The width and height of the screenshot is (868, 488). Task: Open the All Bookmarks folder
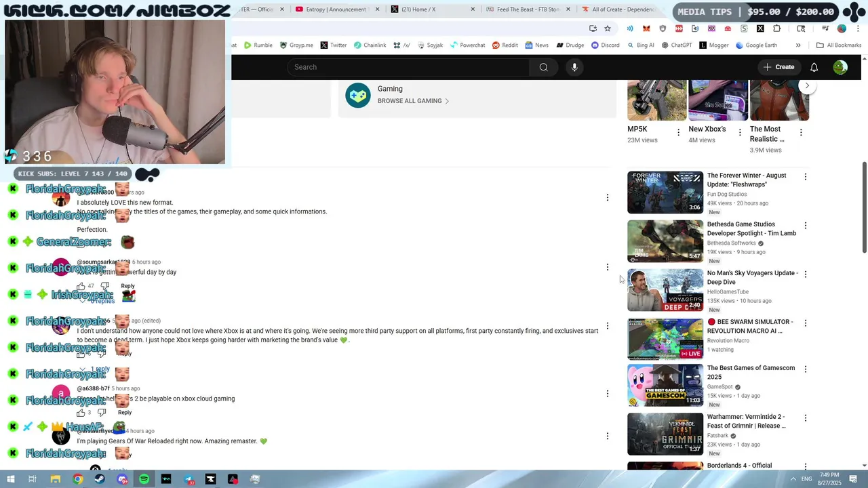(x=839, y=45)
